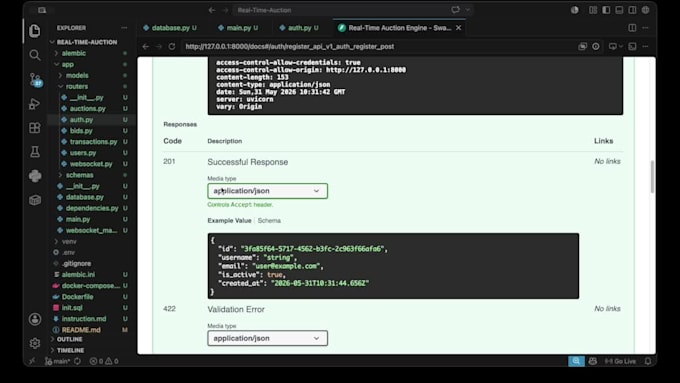
Task: Switch to the database.py tab
Action: [170, 28]
